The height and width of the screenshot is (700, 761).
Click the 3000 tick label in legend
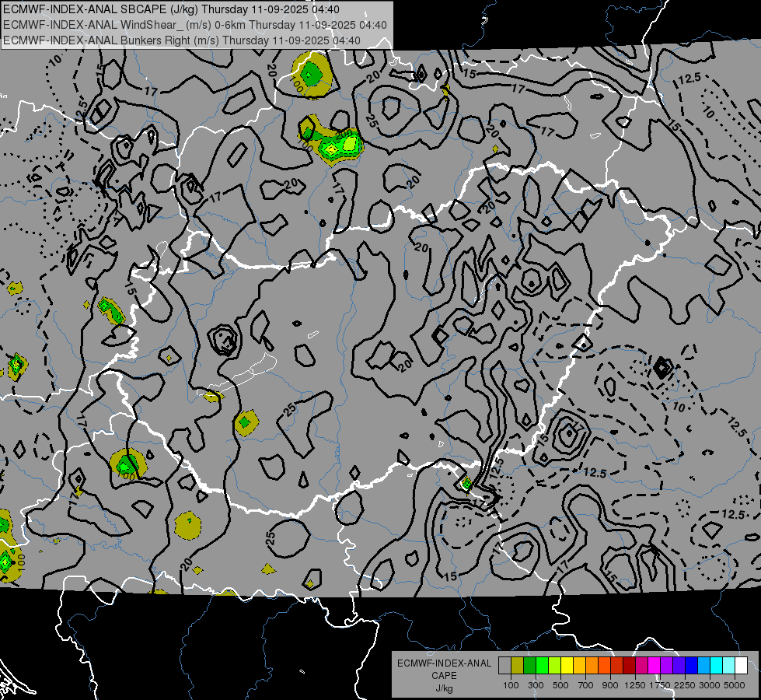(x=710, y=685)
